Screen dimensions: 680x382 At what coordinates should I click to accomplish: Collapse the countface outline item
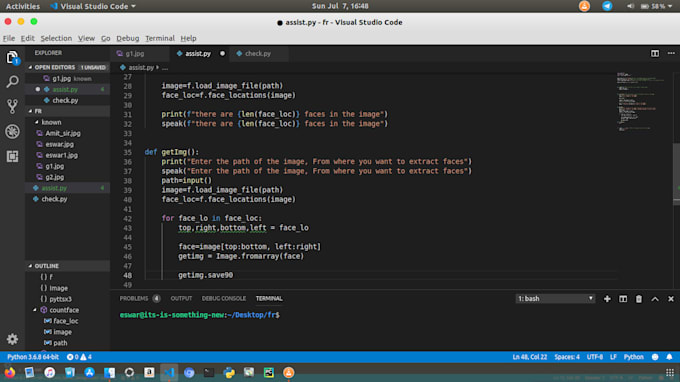(35, 310)
